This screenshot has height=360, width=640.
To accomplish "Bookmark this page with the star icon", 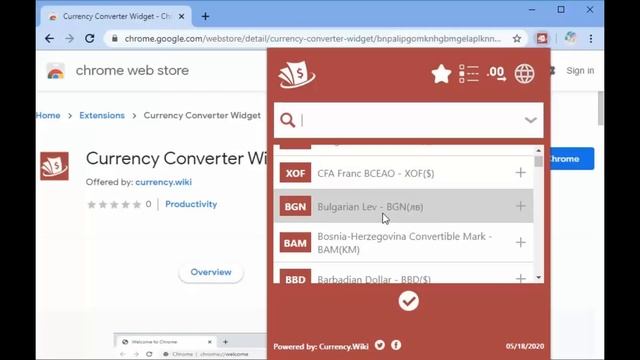I will coord(517,39).
